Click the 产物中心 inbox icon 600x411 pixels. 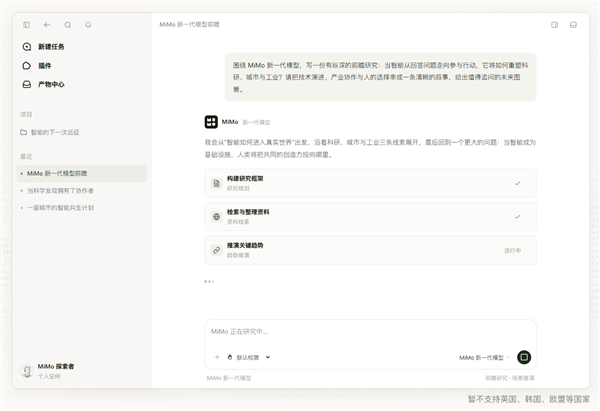(27, 84)
